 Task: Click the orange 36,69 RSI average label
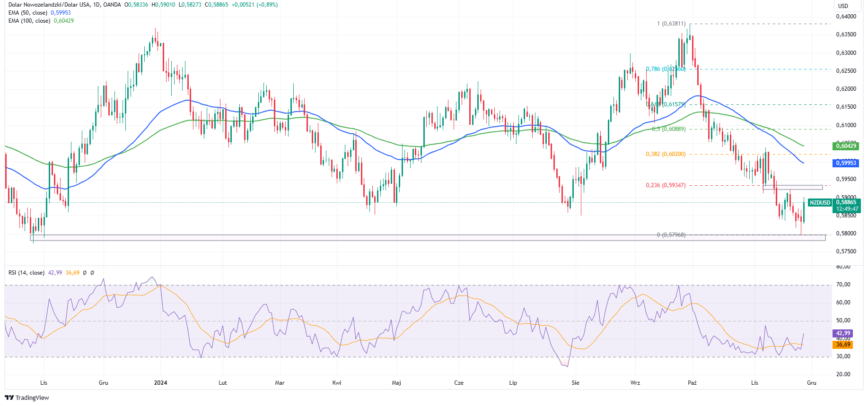tap(843, 345)
